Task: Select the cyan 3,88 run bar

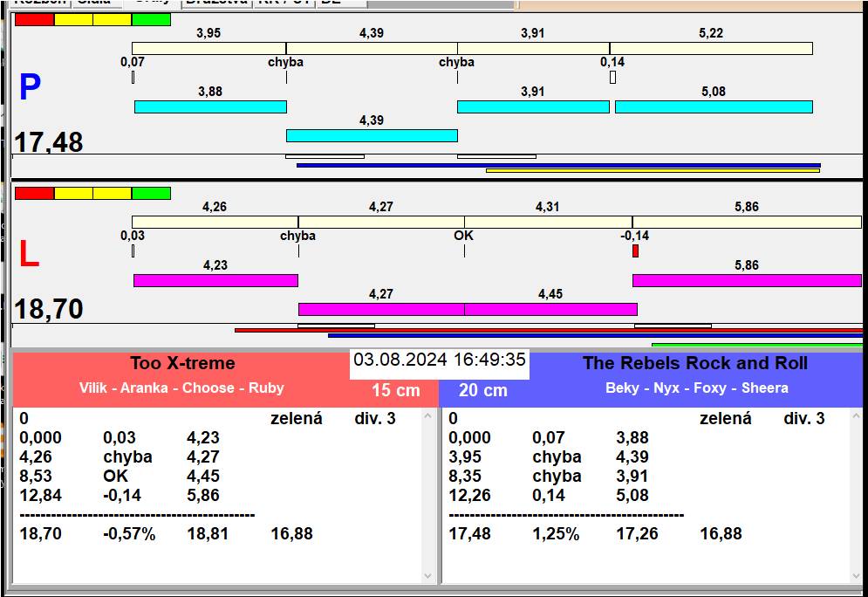Action: tap(210, 106)
